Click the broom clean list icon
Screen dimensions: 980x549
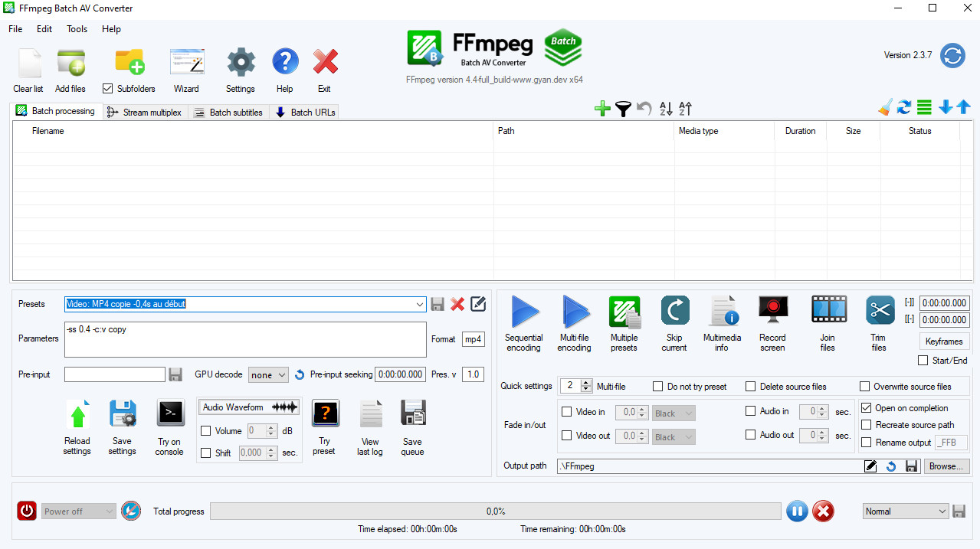885,107
